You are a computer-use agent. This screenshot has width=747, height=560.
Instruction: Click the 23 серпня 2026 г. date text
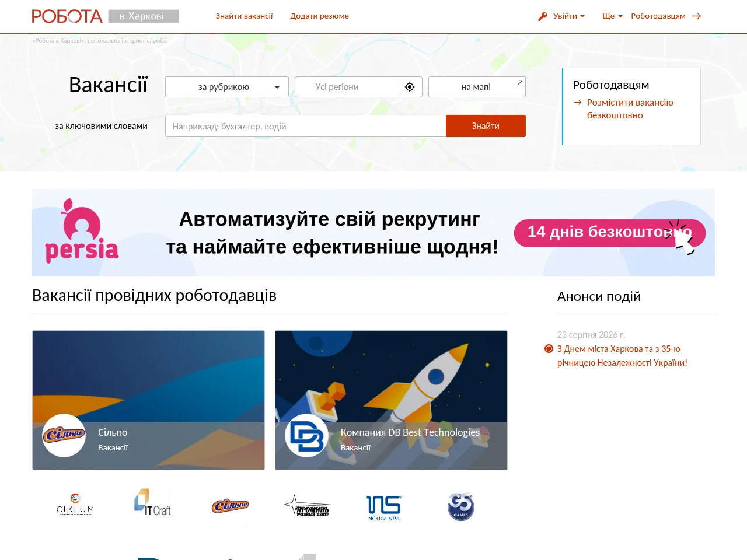coord(591,335)
